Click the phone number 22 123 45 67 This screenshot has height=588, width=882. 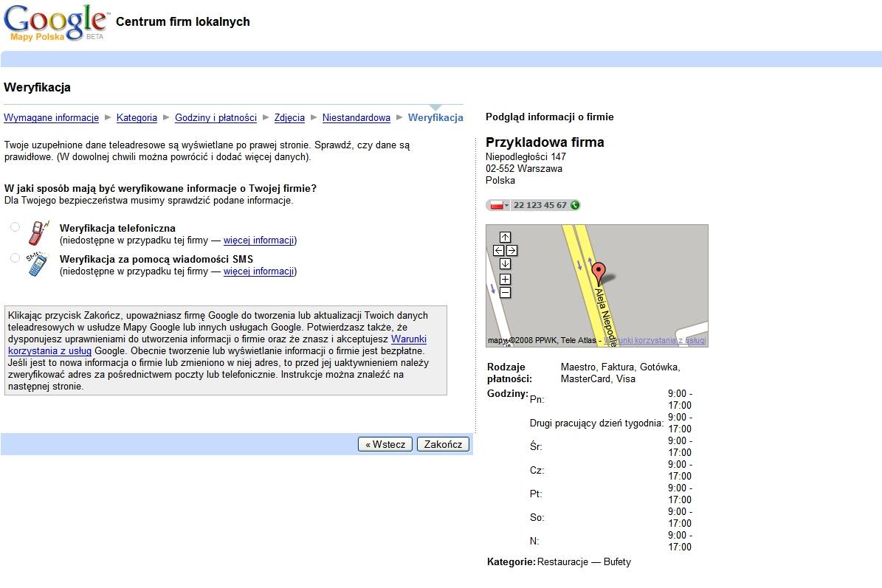(540, 205)
